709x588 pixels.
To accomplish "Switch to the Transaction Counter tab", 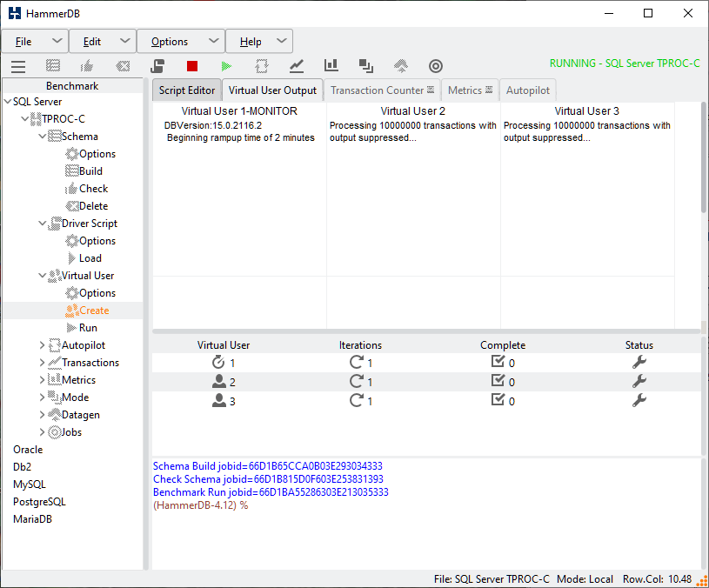I will 382,90.
